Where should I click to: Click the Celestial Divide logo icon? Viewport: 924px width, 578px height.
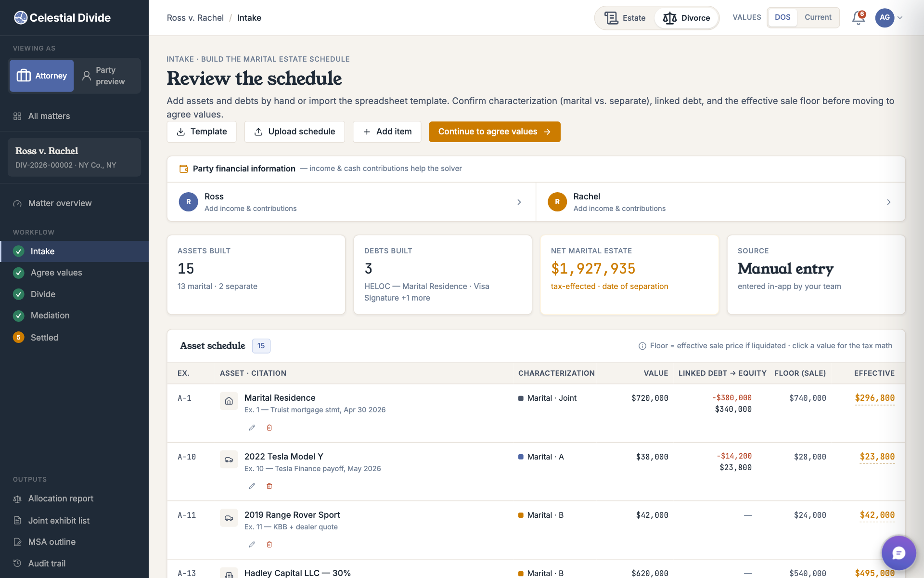(21, 18)
